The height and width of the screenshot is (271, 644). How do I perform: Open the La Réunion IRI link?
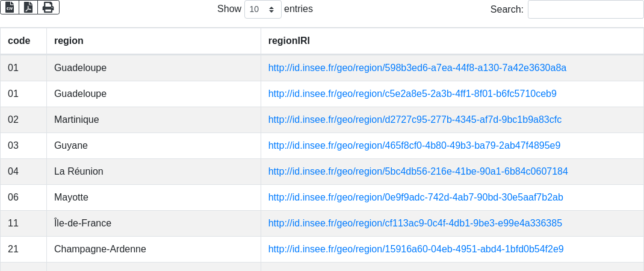pyautogui.click(x=418, y=172)
